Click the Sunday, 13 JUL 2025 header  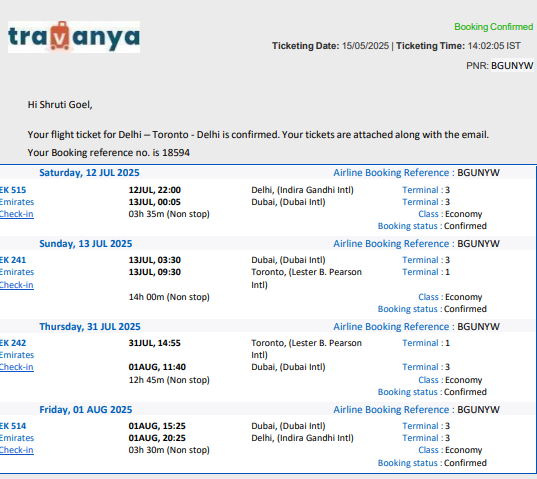coord(86,243)
